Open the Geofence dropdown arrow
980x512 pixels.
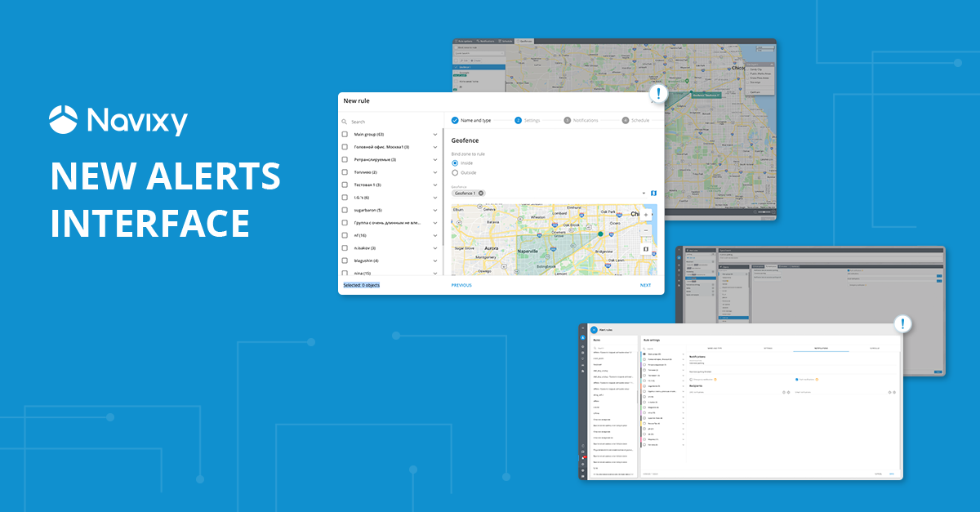pos(643,194)
